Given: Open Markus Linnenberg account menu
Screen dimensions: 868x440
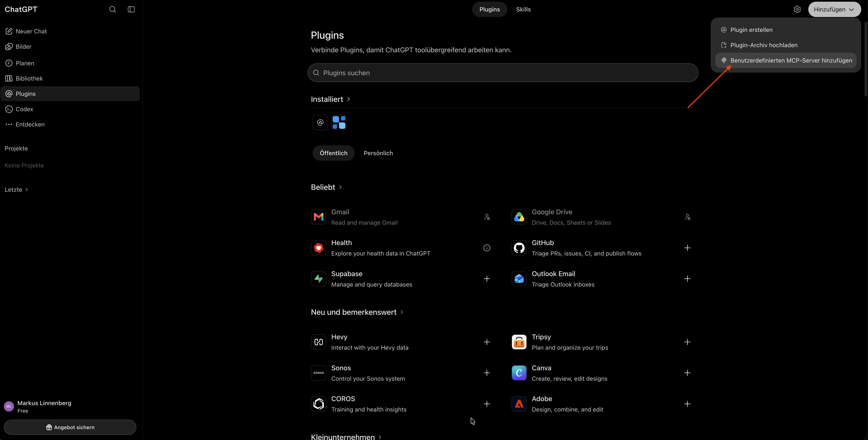Looking at the screenshot, I should (70, 407).
